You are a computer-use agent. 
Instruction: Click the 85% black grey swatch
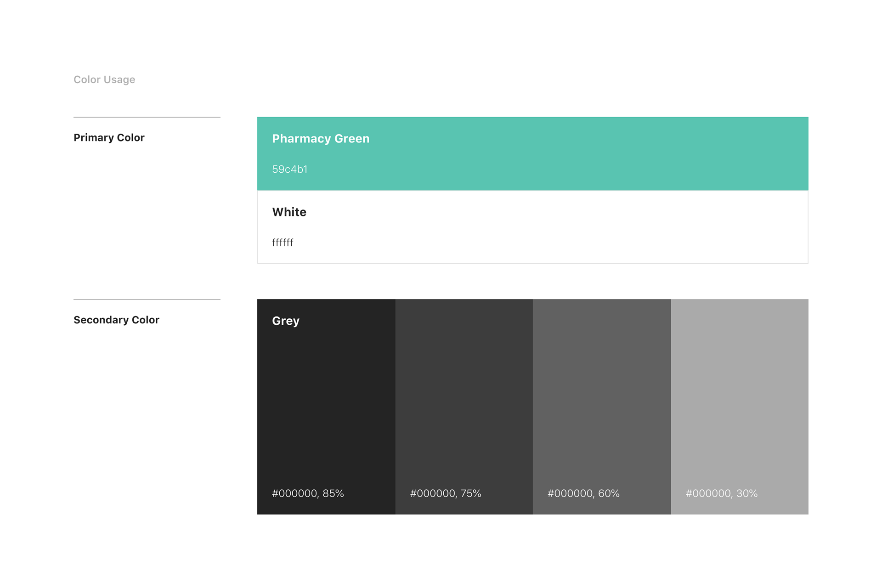pos(326,407)
